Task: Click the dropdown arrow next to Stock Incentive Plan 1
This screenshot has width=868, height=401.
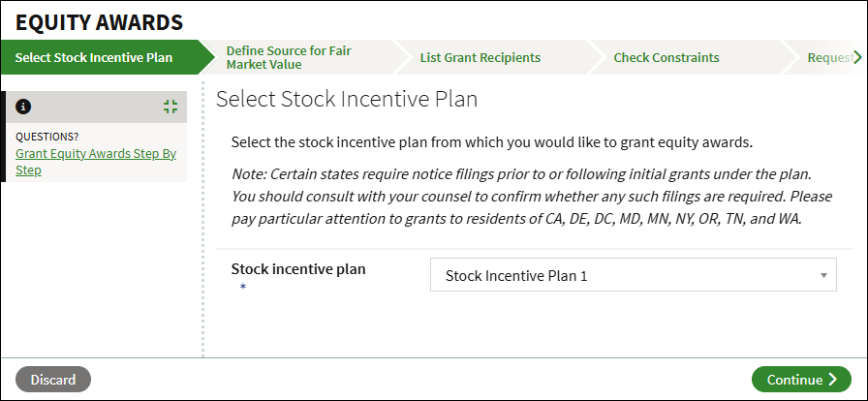Action: (823, 275)
